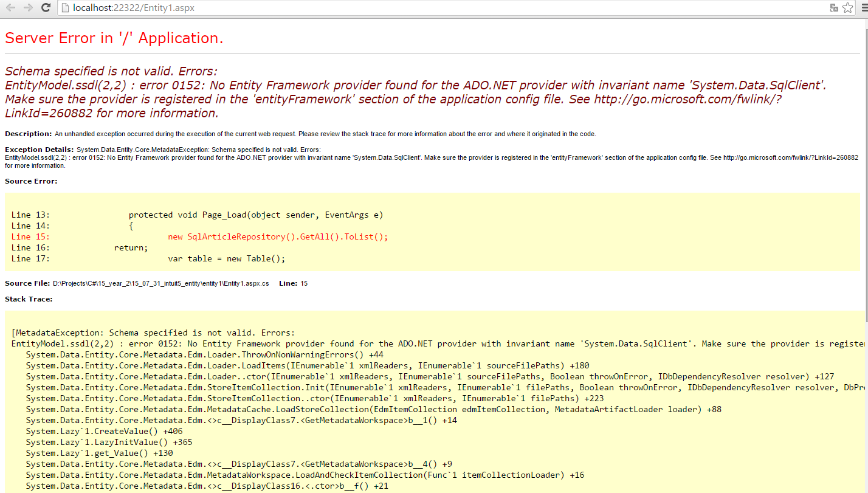Click 'System.Lazy`1.get_Value() +130' trace line
Image resolution: width=868 pixels, height=493 pixels.
point(100,453)
